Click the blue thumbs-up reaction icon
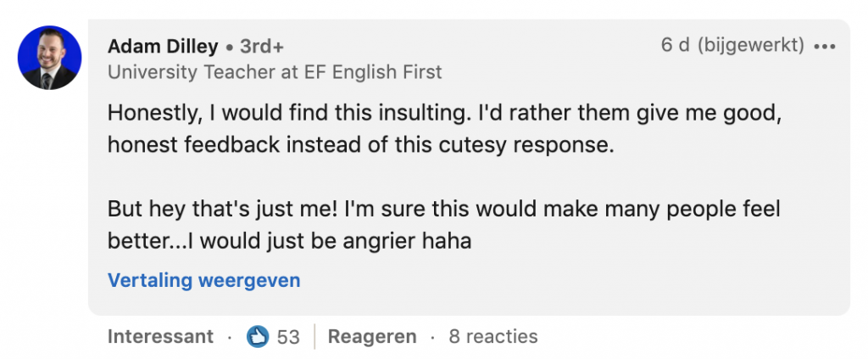Viewport: 868px width, 359px height. (258, 337)
